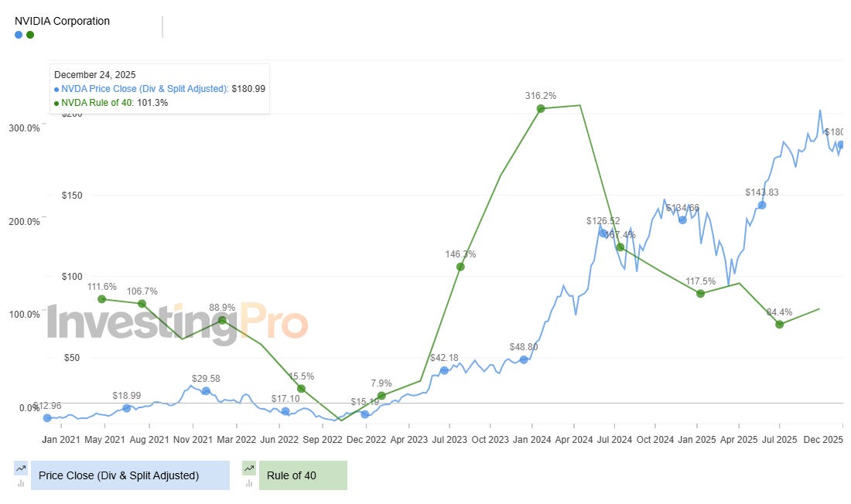
Task: Click the Nov 2021 x-axis label
Action: 192,439
